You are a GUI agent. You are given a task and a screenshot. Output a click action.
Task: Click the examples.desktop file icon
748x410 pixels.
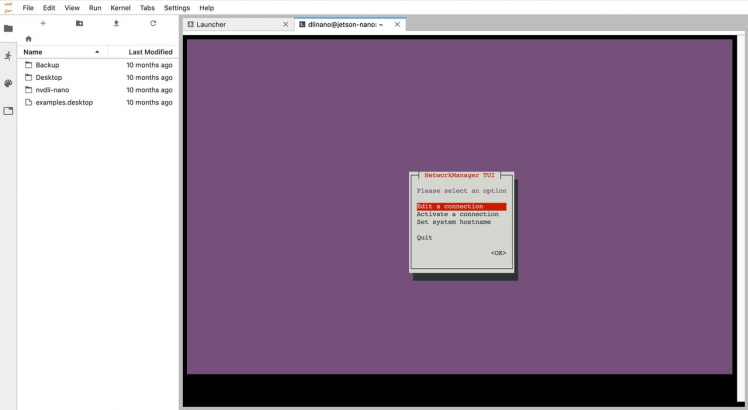(29, 102)
